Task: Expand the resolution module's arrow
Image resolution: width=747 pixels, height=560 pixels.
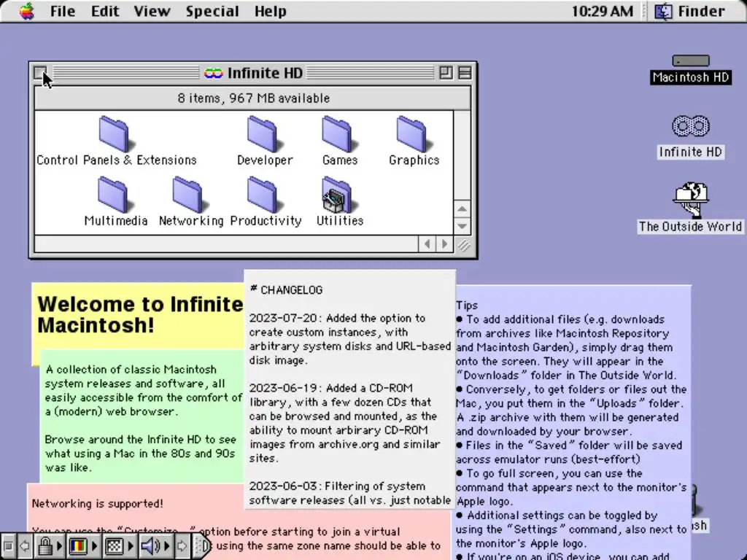Action: coord(131,545)
